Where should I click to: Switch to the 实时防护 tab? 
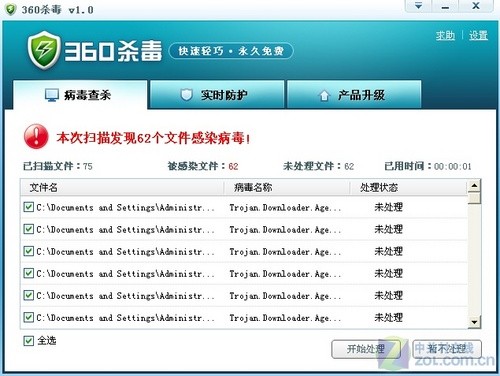click(217, 95)
